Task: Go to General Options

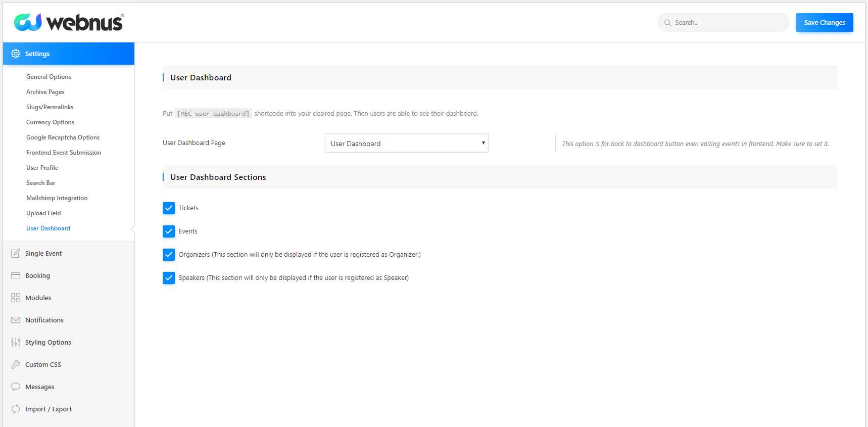Action: (x=49, y=77)
